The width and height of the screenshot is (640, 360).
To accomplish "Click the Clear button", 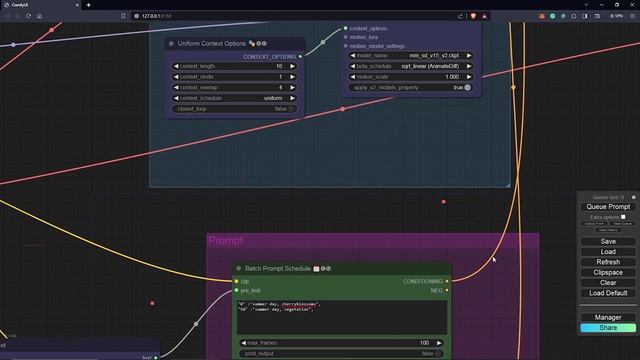I will (x=608, y=282).
